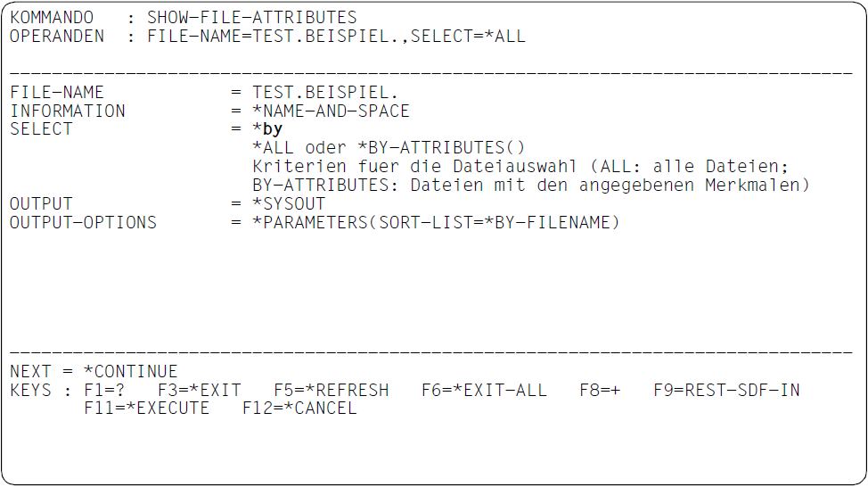Click the FILE-NAME value TEST.BEISPIEL. field
Screen dimensions: 868x487
pyautogui.click(x=325, y=92)
